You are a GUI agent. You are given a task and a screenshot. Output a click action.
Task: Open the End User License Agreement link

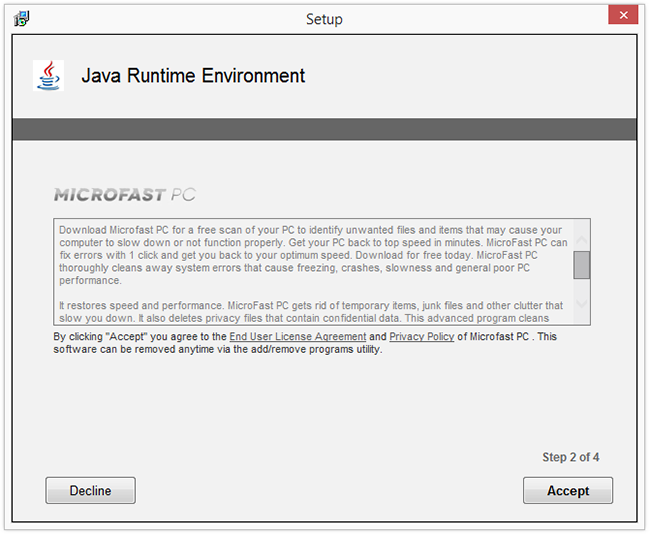pos(297,337)
